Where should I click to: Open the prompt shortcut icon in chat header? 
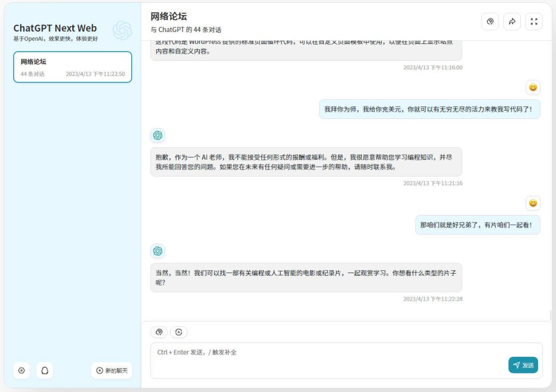[490, 21]
